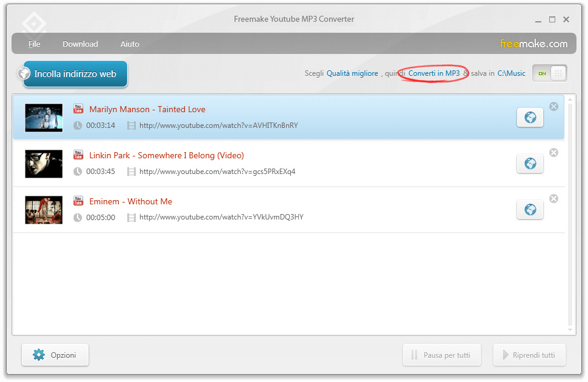
Task: Select the Eminem video thumbnail
Action: point(44,210)
